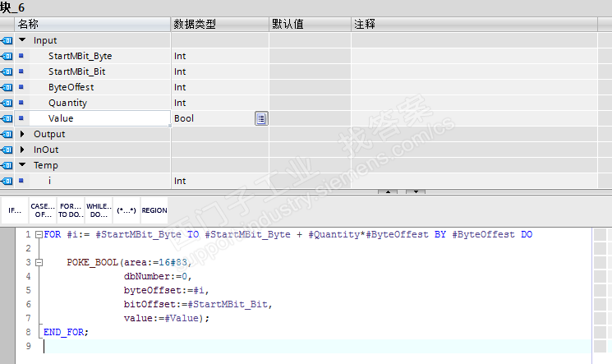
Task: Click the Output row tag icon
Action: tap(7, 134)
